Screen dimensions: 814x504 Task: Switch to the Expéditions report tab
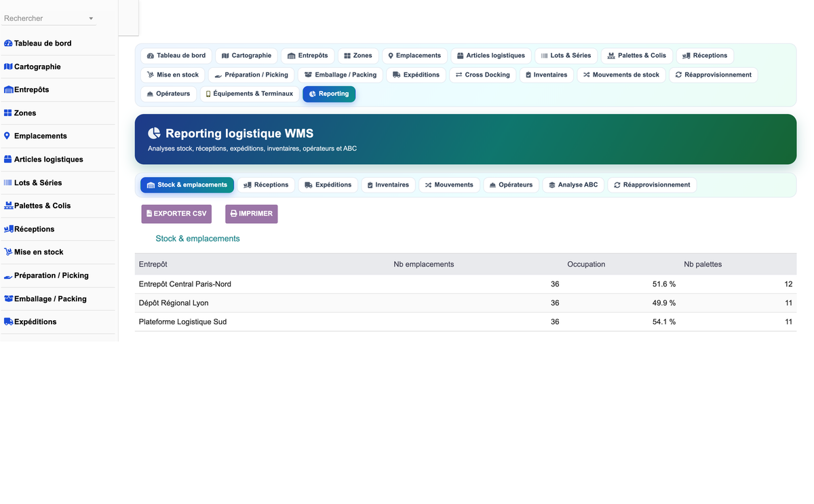coord(328,185)
